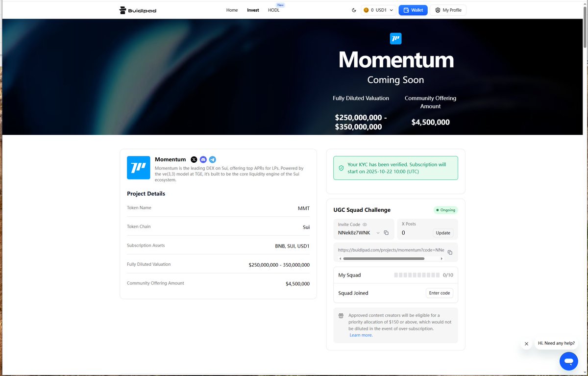
Task: Click the Momentum logo in the banner
Action: tap(395, 39)
